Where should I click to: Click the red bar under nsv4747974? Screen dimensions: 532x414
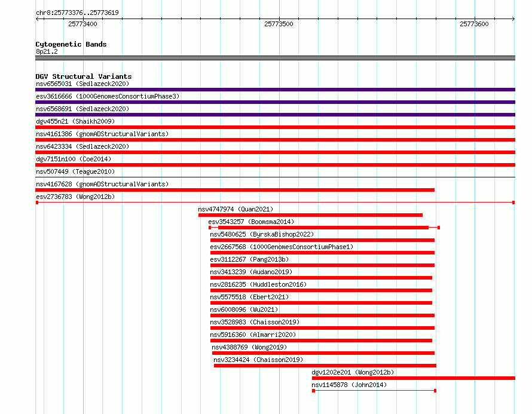[310, 215]
